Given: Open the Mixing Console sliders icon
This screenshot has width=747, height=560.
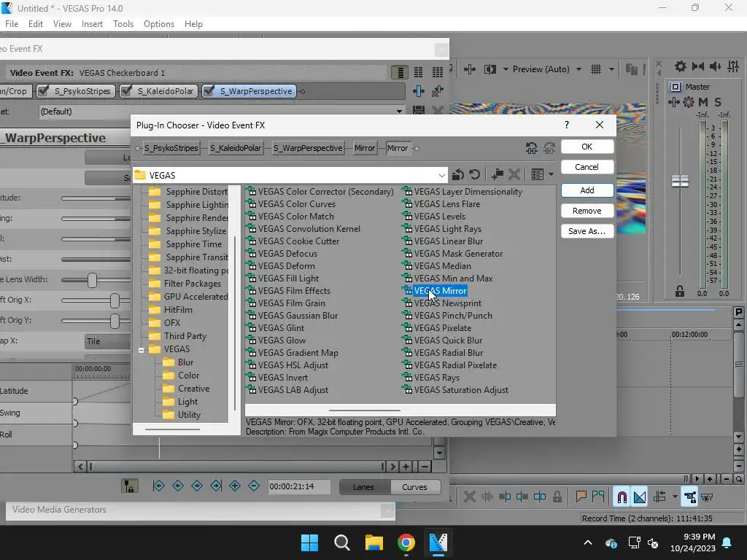Looking at the screenshot, I should tap(733, 66).
